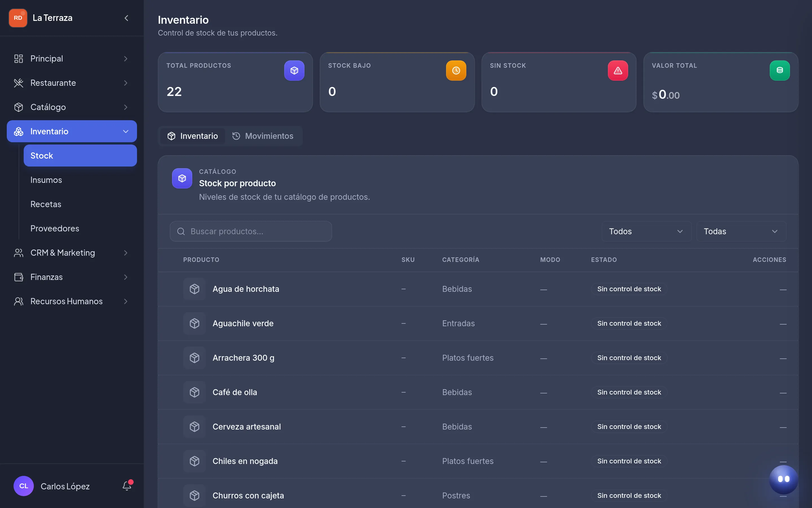Open the floating assistant bot bubble

coord(784,479)
